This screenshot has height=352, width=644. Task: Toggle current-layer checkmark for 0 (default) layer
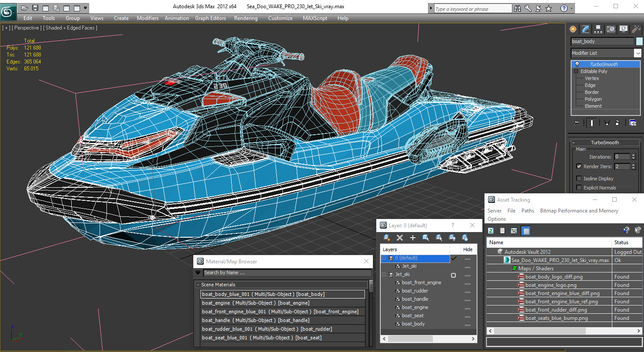click(x=454, y=258)
